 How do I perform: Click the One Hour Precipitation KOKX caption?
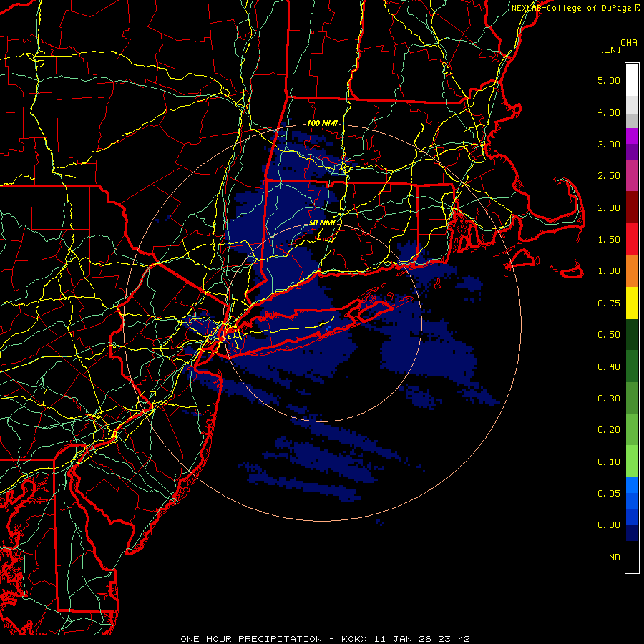tap(325, 639)
